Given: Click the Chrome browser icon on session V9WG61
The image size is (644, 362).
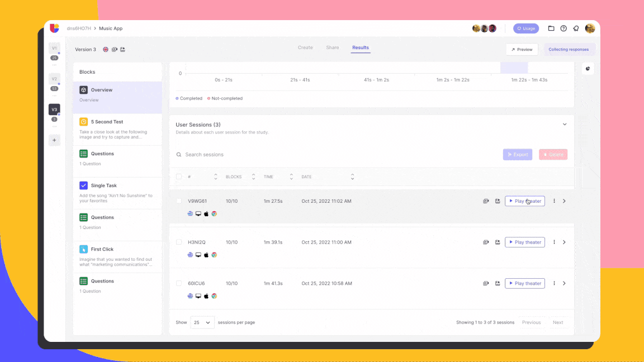Looking at the screenshot, I should pos(214,213).
